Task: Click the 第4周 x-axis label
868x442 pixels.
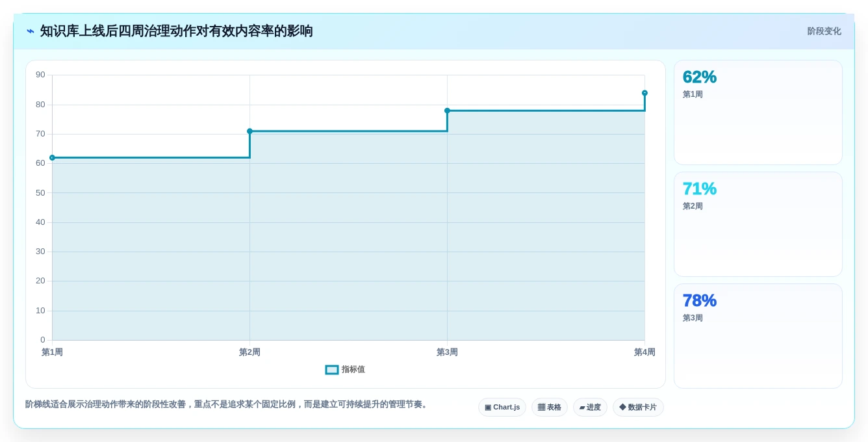Action: pos(645,352)
